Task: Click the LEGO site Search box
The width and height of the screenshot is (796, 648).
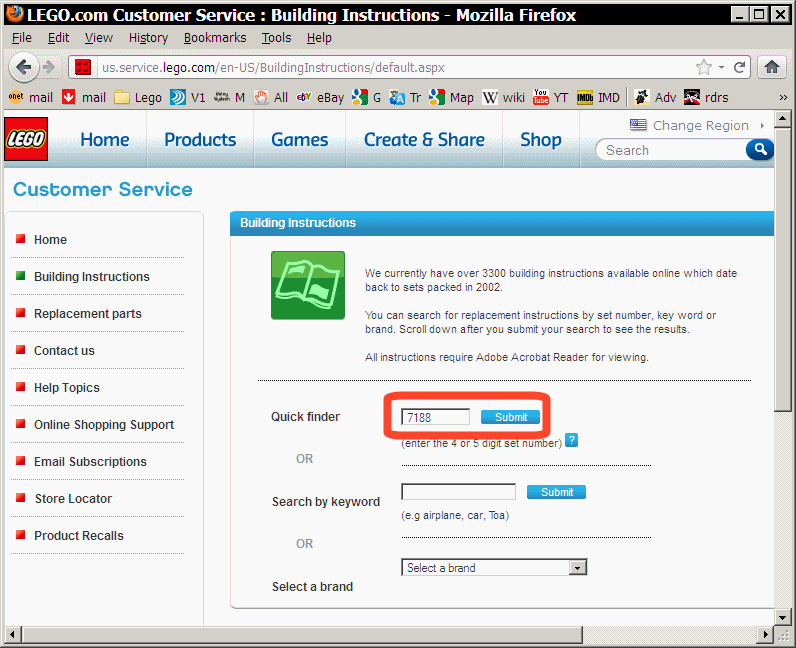Action: coord(671,150)
